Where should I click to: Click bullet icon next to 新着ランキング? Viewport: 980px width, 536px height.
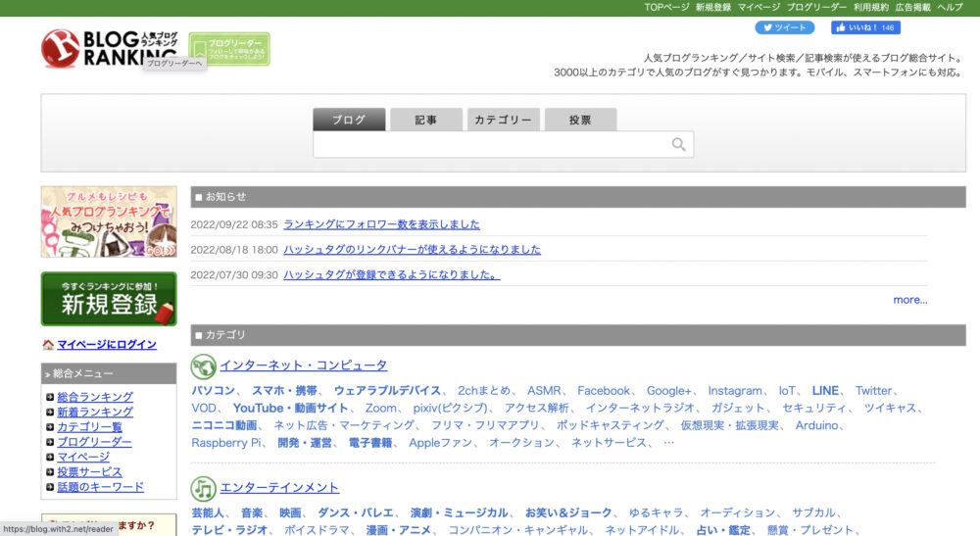coord(50,412)
